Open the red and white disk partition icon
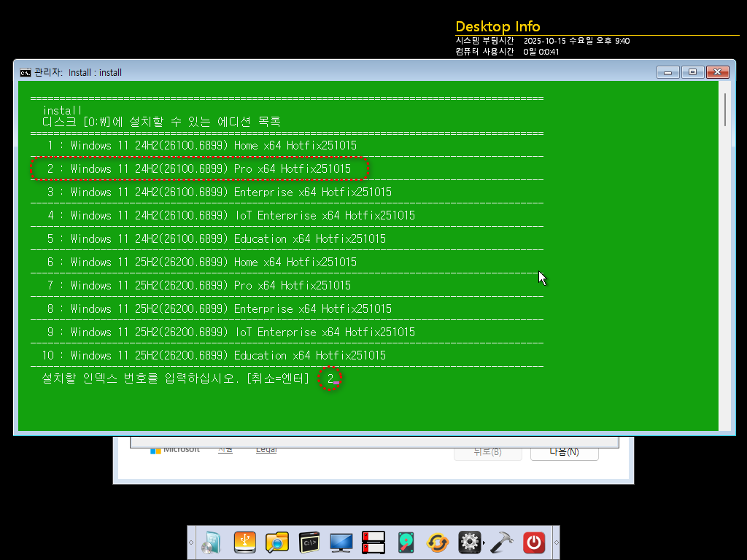This screenshot has height=560, width=747. pyautogui.click(x=373, y=542)
